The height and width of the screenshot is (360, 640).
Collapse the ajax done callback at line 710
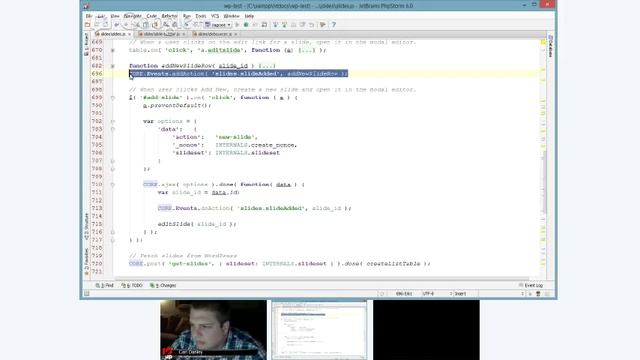coord(113,184)
